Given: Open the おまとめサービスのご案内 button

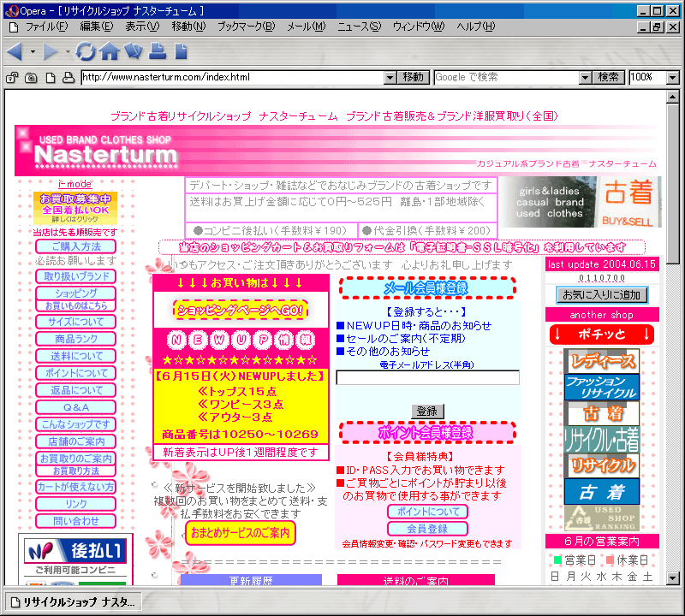Looking at the screenshot, I should (241, 533).
